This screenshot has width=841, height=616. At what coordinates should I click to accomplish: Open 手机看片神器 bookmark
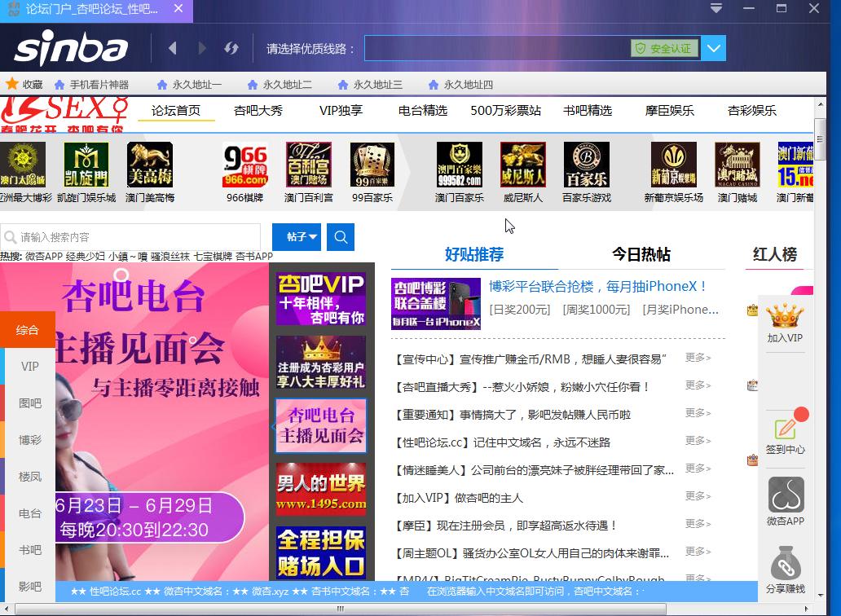[92, 85]
